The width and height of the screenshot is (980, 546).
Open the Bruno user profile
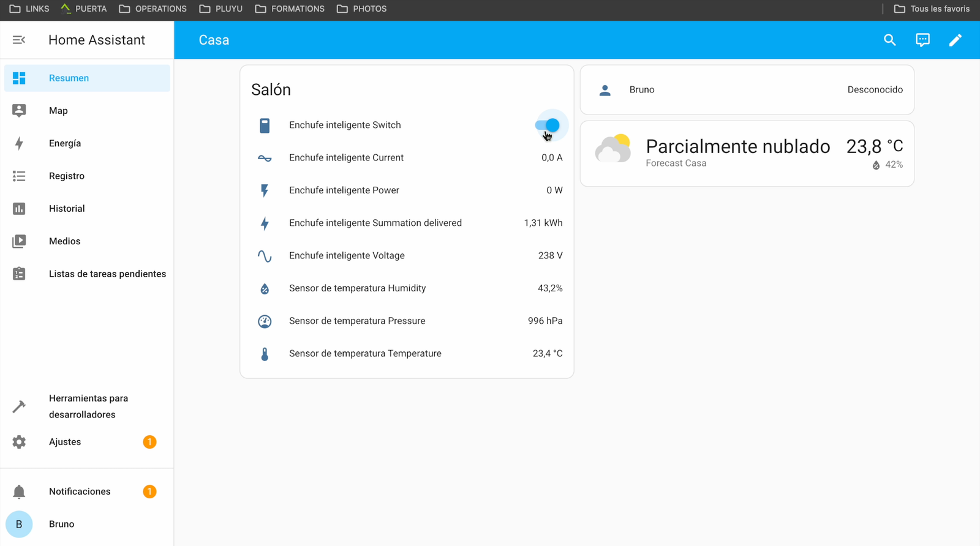(87, 524)
